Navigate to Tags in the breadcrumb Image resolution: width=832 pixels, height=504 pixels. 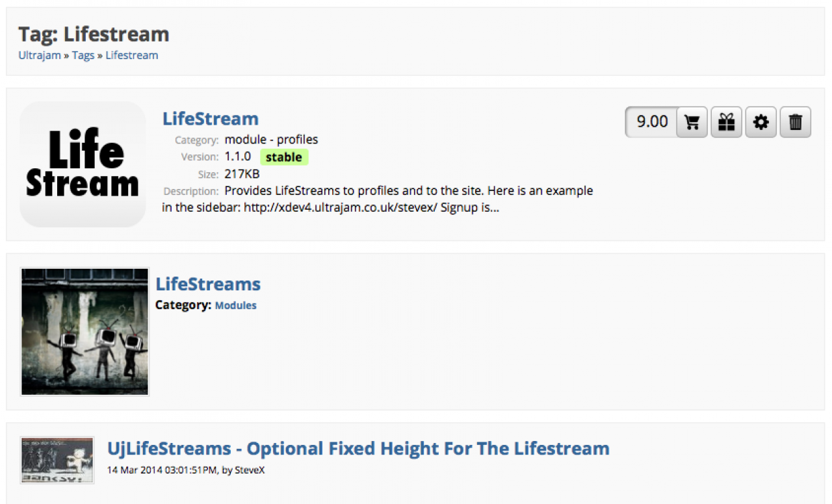[83, 55]
